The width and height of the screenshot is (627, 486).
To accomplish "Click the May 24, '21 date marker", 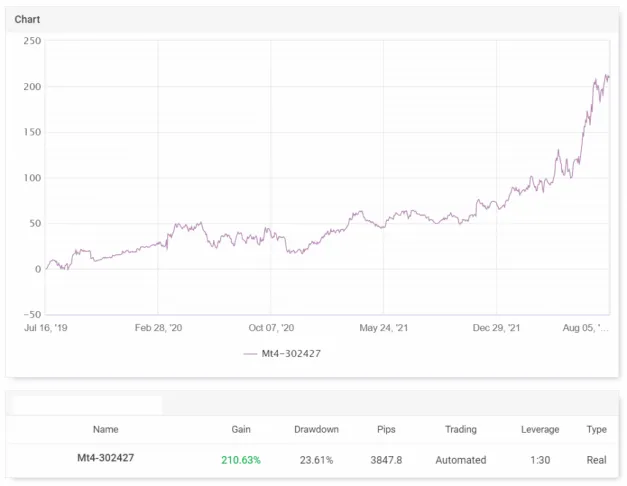I will click(x=383, y=327).
